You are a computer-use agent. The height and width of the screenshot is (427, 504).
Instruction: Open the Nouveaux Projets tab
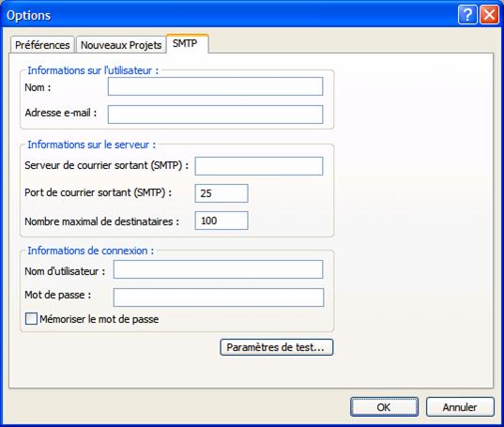pyautogui.click(x=121, y=45)
